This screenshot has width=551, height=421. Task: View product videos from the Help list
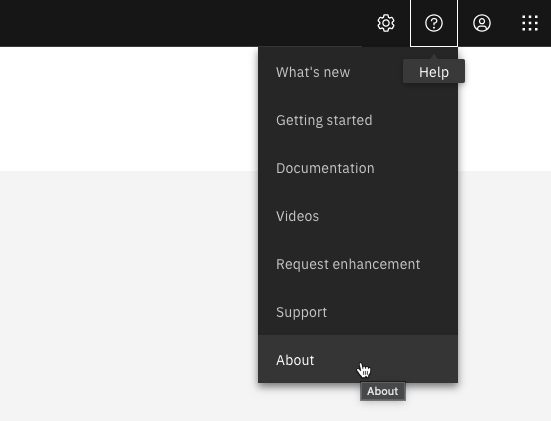pyautogui.click(x=358, y=216)
